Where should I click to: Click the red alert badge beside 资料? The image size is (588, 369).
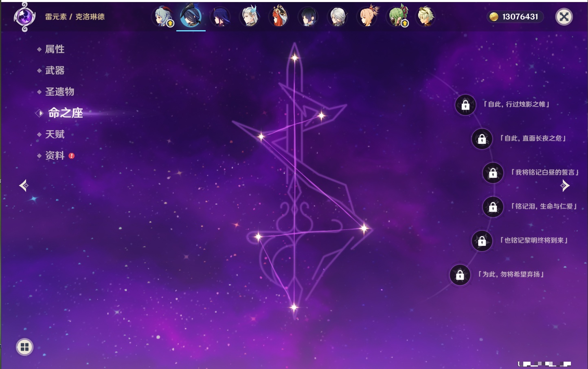pyautogui.click(x=72, y=156)
